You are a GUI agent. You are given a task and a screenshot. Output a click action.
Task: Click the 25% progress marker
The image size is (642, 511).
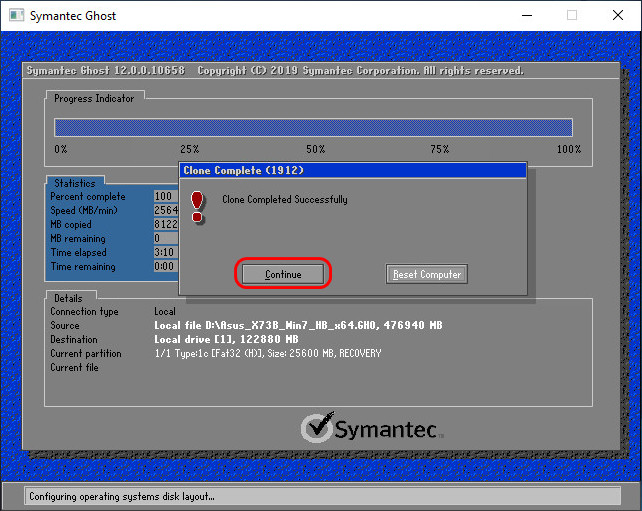click(x=190, y=149)
